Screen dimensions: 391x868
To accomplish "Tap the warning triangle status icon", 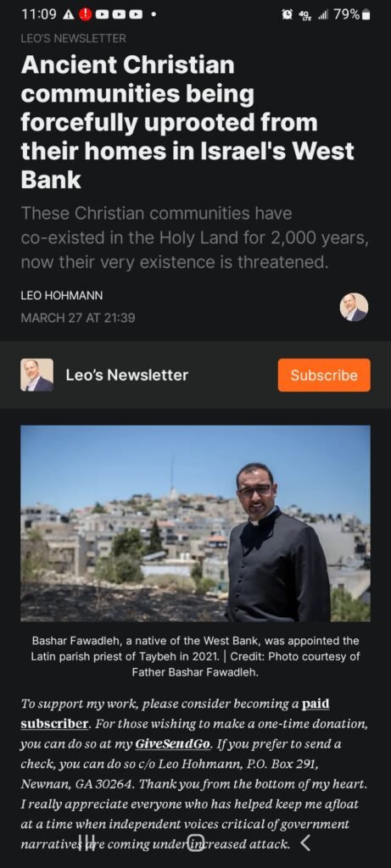I will (68, 15).
